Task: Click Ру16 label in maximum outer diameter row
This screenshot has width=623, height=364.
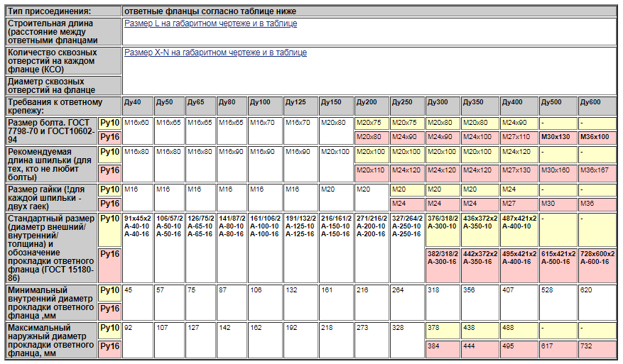Action: [110, 349]
